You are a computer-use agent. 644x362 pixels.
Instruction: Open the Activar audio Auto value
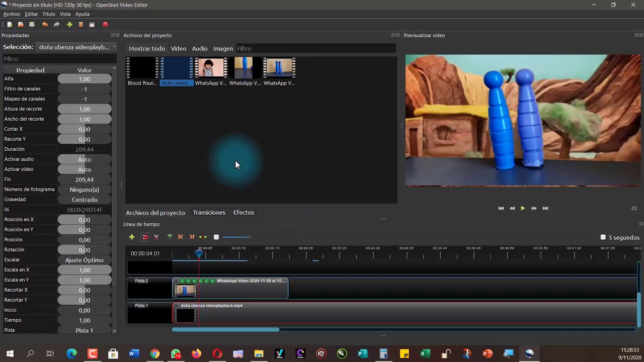(85, 159)
